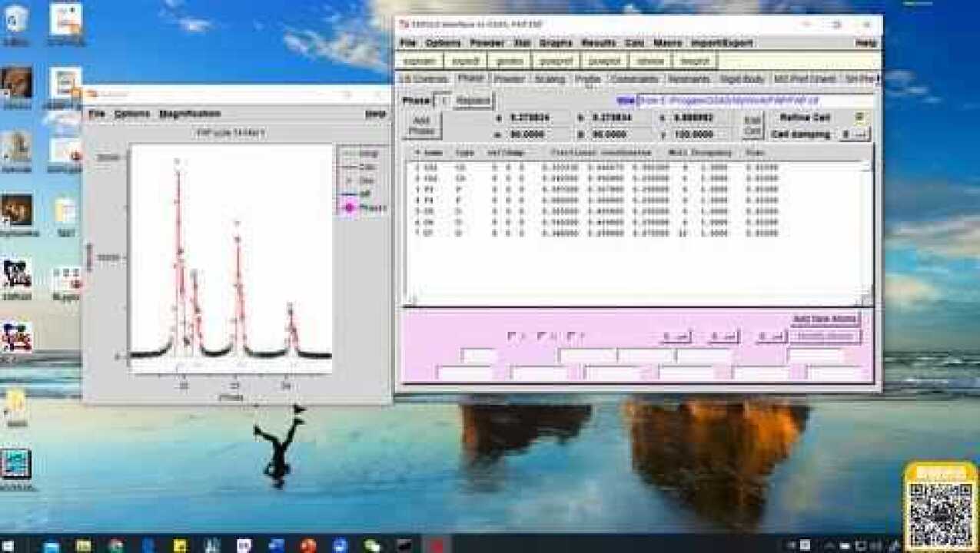Run the expnam toolbar command
Screen dimensions: 980x553
tap(420, 61)
